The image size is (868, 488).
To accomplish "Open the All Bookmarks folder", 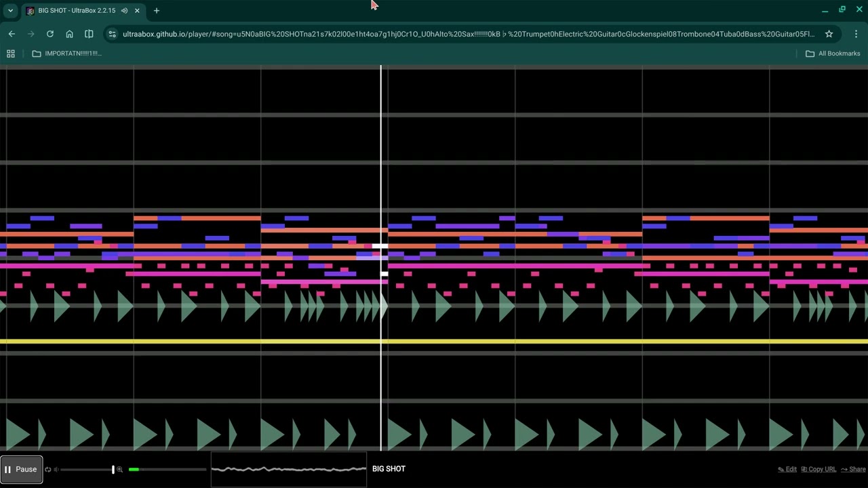I will [x=833, y=54].
